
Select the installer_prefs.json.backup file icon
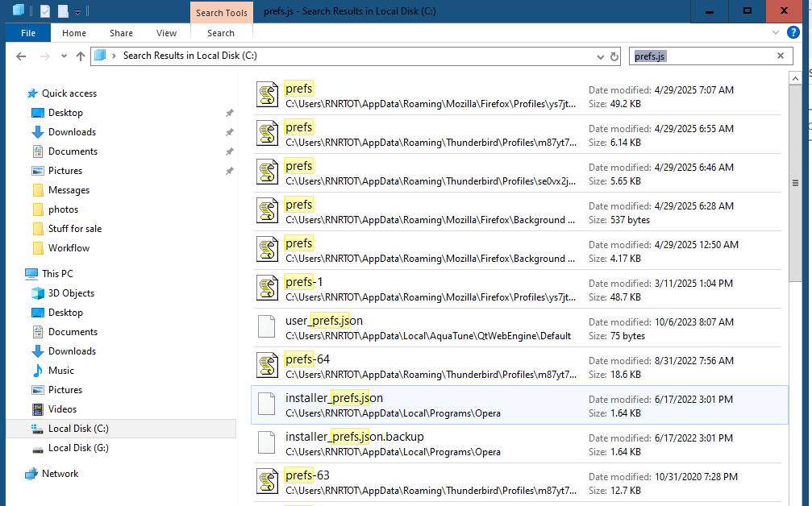267,443
